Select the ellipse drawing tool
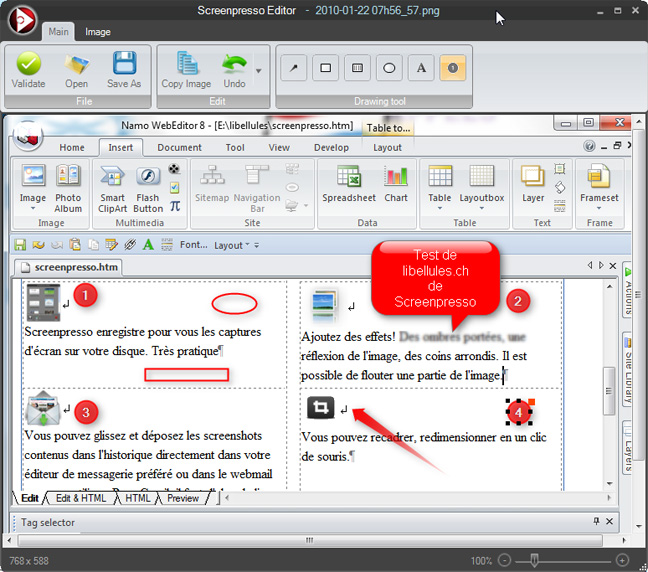Image resolution: width=648 pixels, height=572 pixels. click(x=389, y=68)
